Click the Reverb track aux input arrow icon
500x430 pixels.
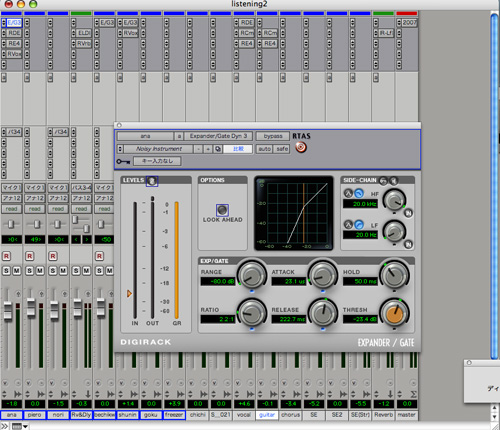[x=390, y=394]
